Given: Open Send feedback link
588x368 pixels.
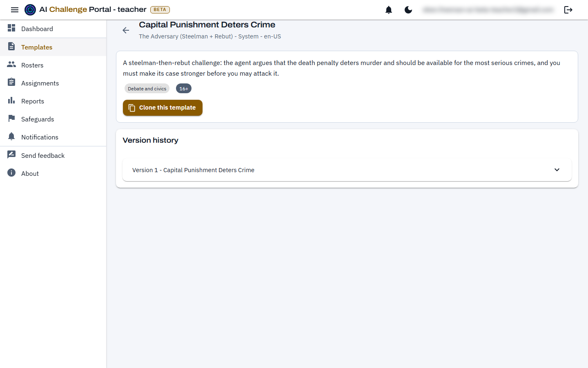Looking at the screenshot, I should [53, 155].
